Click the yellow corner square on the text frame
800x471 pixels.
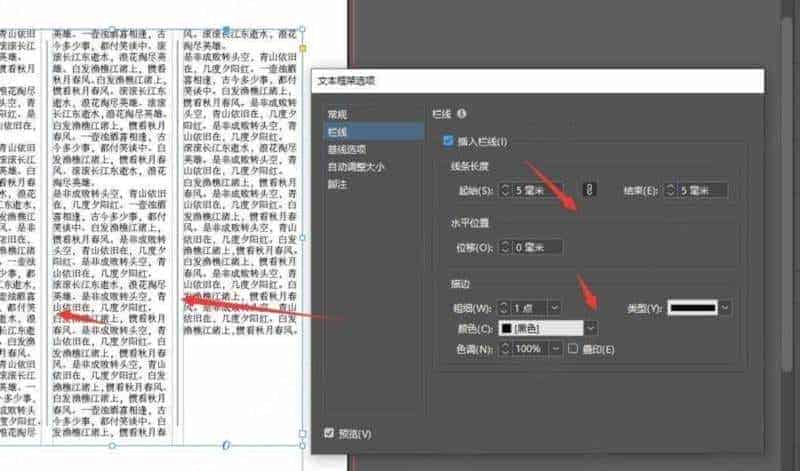point(303,48)
